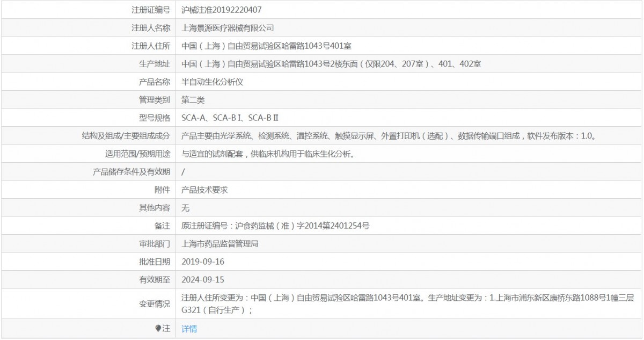Click the 产品名称 label
Image resolution: width=644 pixels, height=340 pixels.
pyautogui.click(x=155, y=82)
